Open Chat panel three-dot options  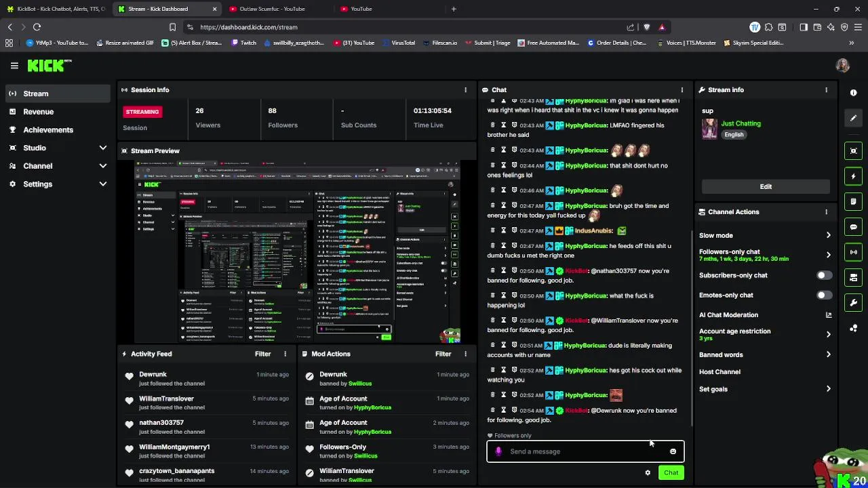(x=682, y=89)
